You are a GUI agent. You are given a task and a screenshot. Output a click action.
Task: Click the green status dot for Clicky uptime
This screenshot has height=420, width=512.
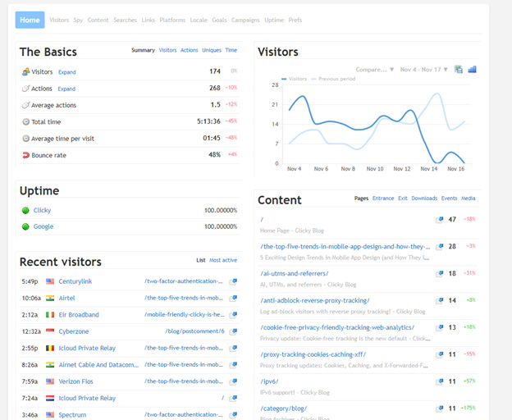(25, 211)
